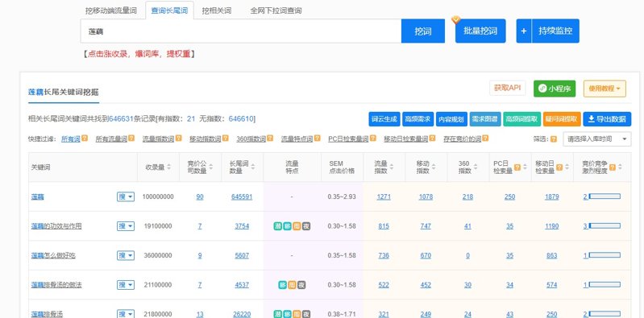Click competition level bar in 莲藕 row

coord(605,196)
